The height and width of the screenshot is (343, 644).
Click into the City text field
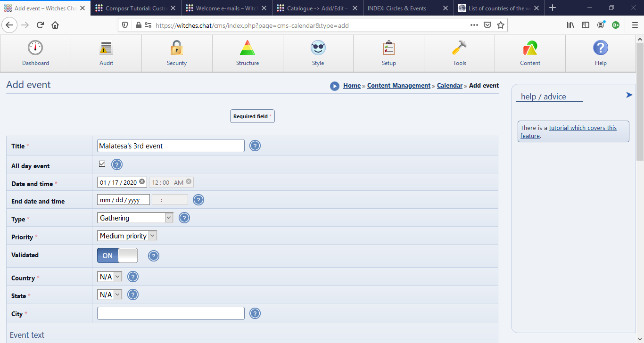(x=171, y=313)
